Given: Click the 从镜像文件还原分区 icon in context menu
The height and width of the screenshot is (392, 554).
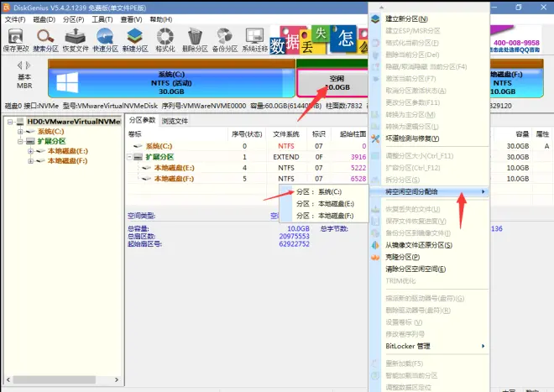Looking at the screenshot, I should pyautogui.click(x=375, y=245).
